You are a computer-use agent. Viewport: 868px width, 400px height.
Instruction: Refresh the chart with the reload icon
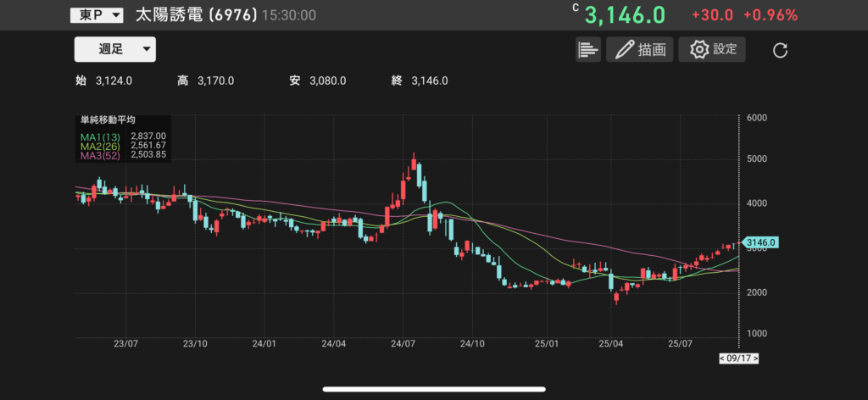[x=780, y=51]
